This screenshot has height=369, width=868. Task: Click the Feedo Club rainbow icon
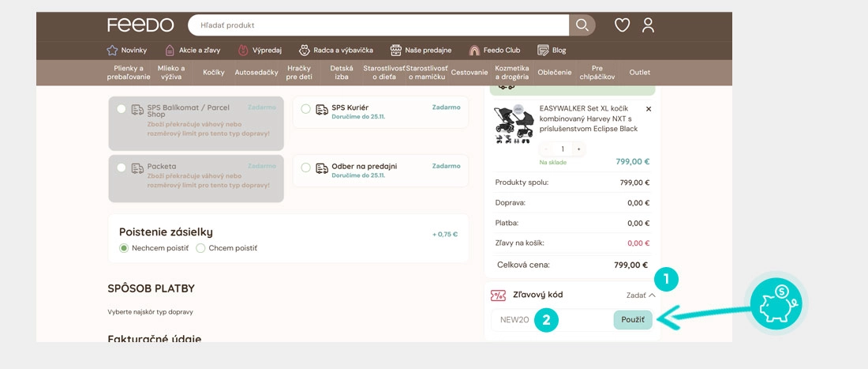[x=474, y=51]
